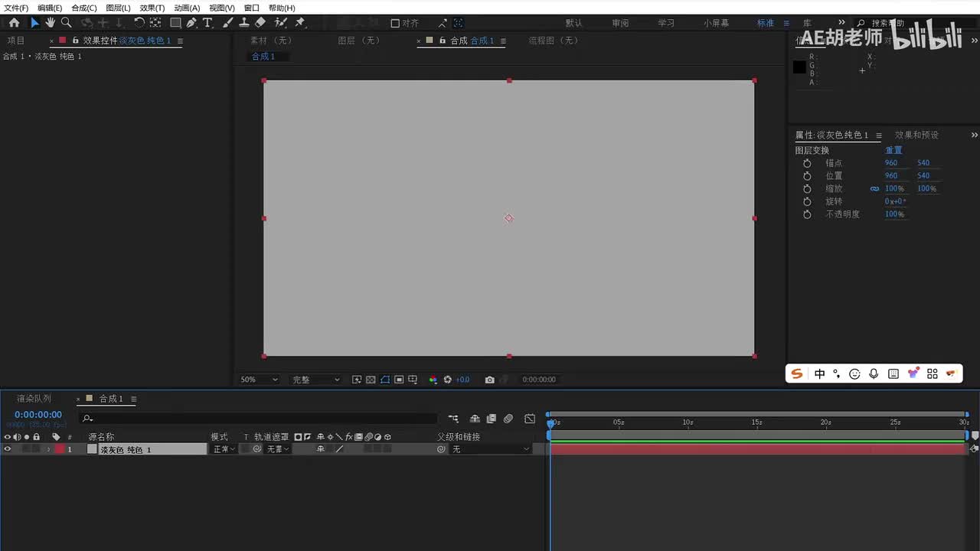980x551 pixels.
Task: Open the 动画(A) menu
Action: pos(187,8)
